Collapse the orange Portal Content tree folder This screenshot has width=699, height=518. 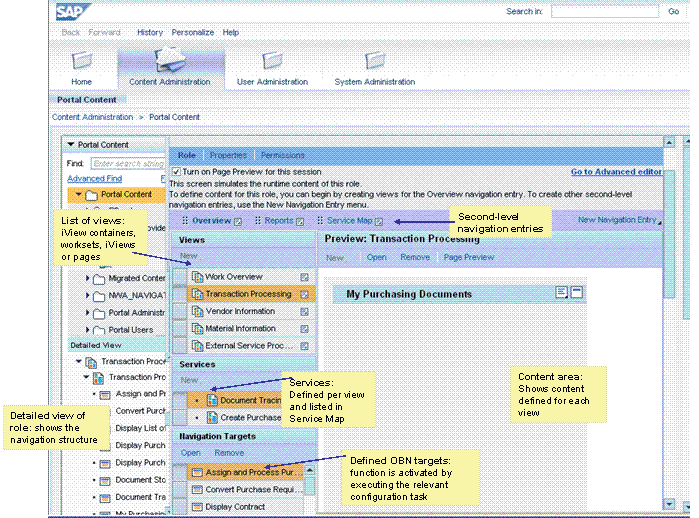(78, 194)
